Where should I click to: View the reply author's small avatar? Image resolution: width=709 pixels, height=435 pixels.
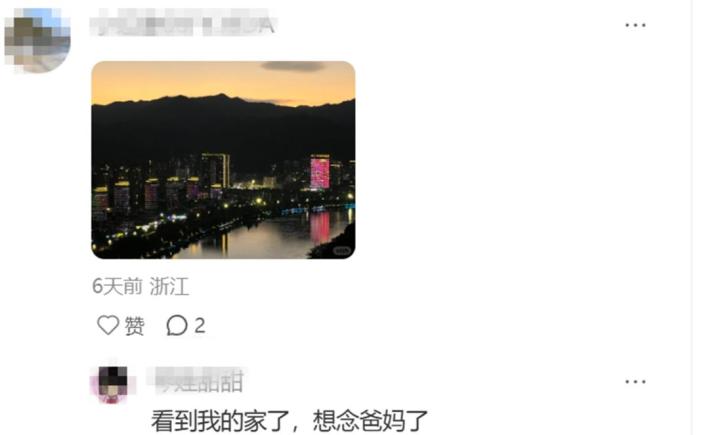click(x=113, y=384)
